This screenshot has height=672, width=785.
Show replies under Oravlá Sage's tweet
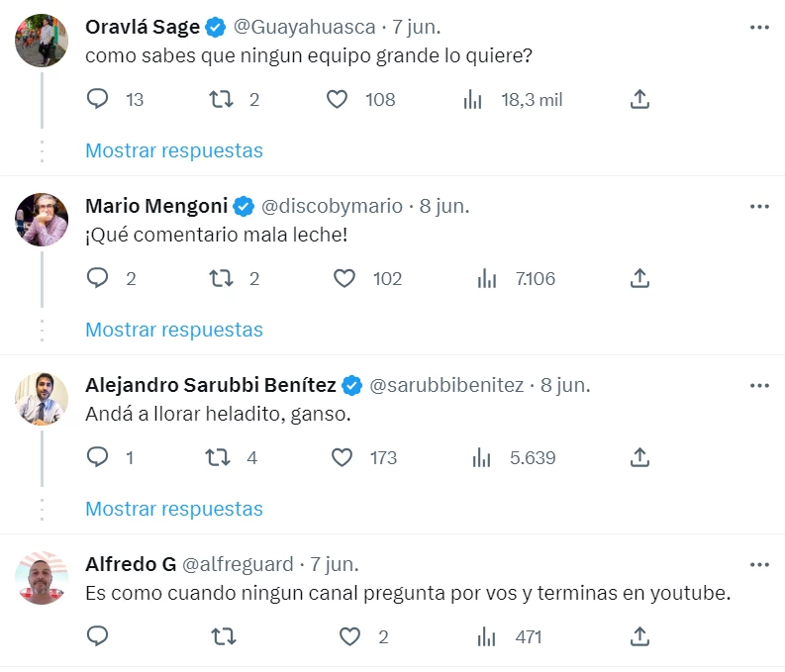(174, 150)
